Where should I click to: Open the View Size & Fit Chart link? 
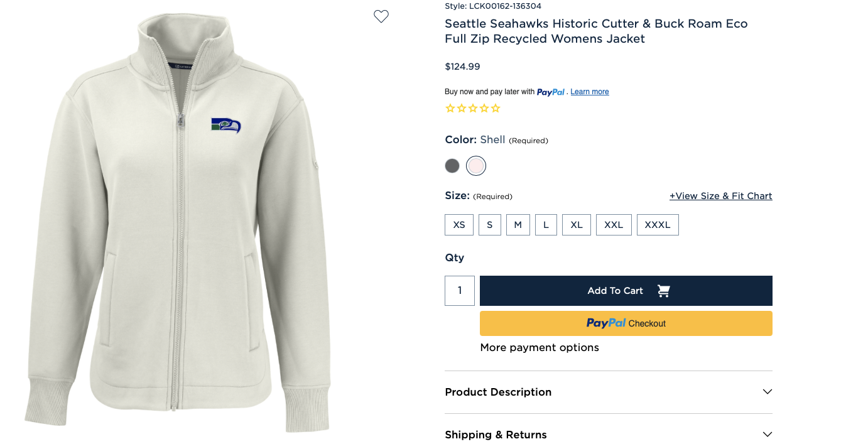pyautogui.click(x=720, y=196)
